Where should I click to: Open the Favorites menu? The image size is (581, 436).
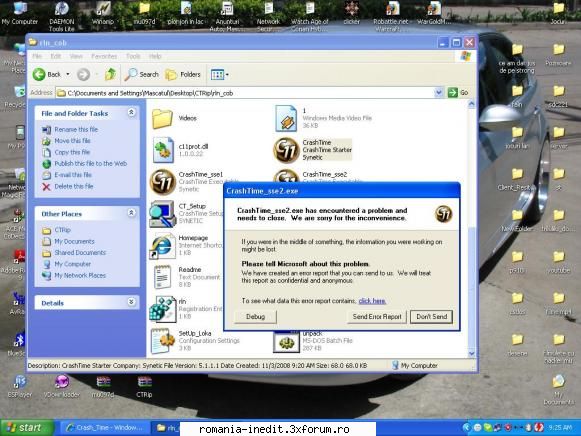coord(104,56)
